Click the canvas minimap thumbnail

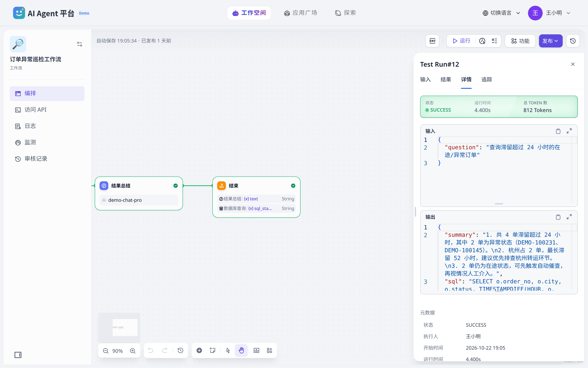[119, 327]
